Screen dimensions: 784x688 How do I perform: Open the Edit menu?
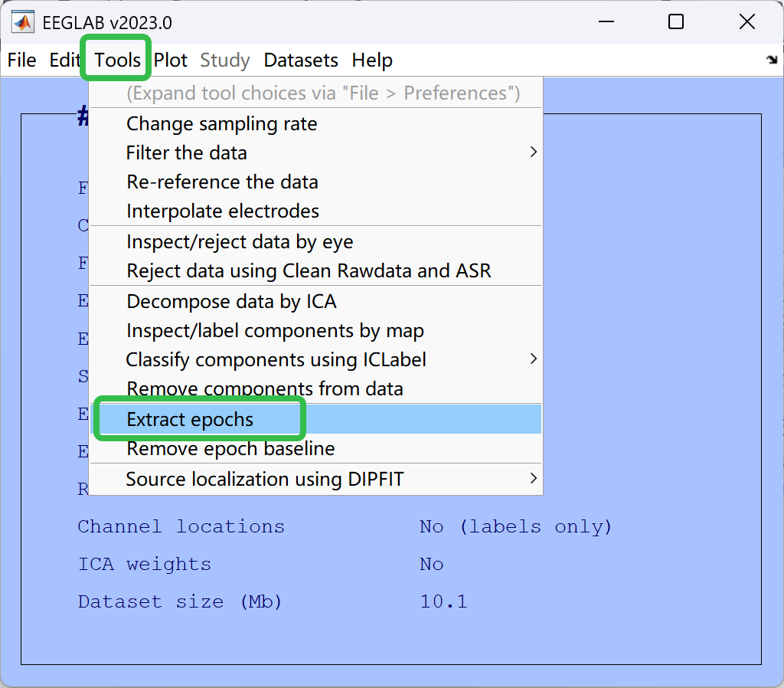click(x=64, y=60)
